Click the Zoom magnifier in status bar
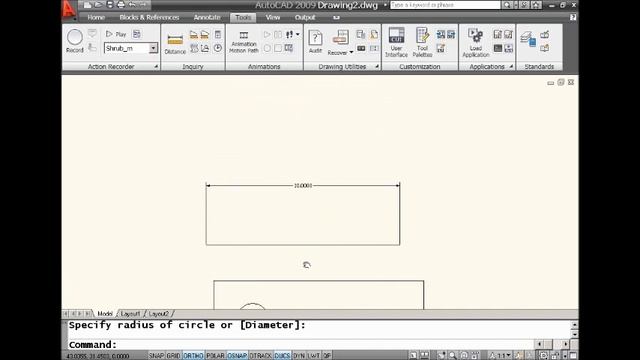 [453, 356]
